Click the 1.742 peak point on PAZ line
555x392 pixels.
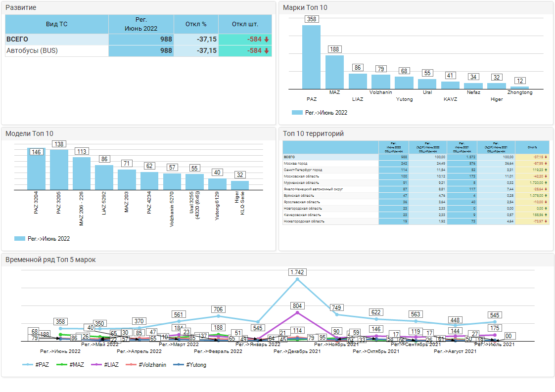click(297, 279)
